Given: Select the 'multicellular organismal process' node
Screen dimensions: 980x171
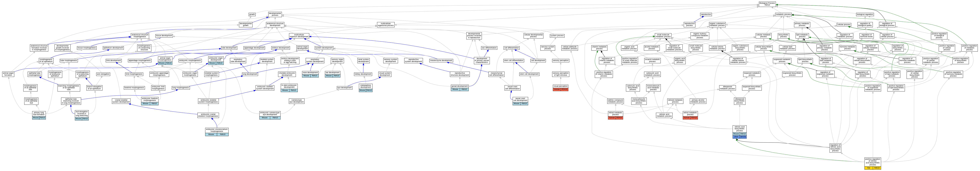Looking at the screenshot, I should [x=386, y=24].
